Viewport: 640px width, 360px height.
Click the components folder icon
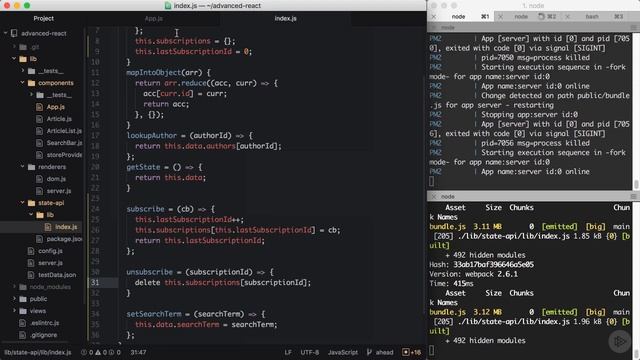31,83
